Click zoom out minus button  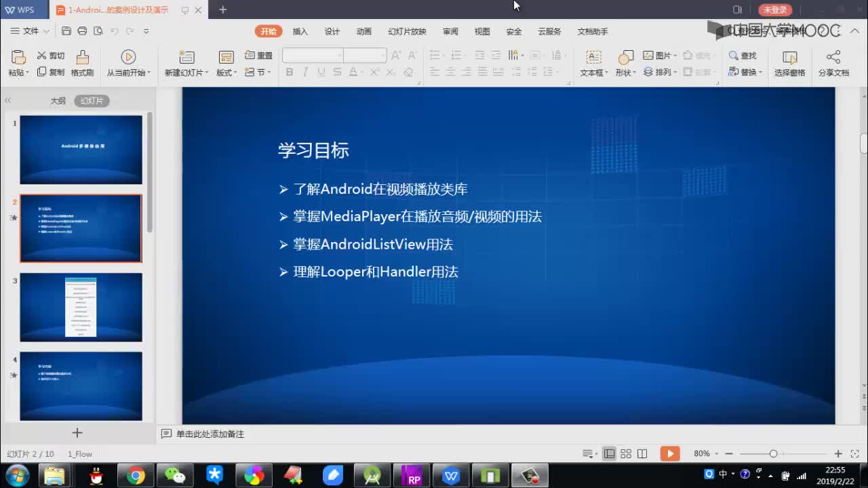tap(729, 453)
